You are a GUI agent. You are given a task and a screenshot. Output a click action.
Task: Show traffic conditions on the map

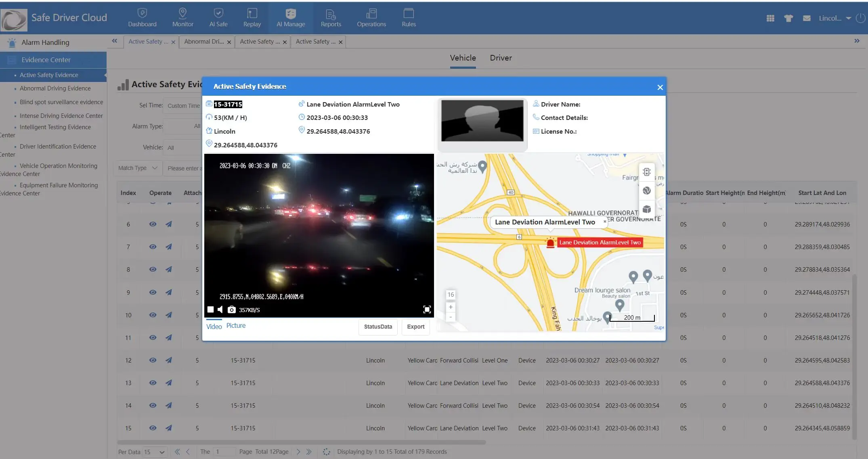click(x=646, y=172)
